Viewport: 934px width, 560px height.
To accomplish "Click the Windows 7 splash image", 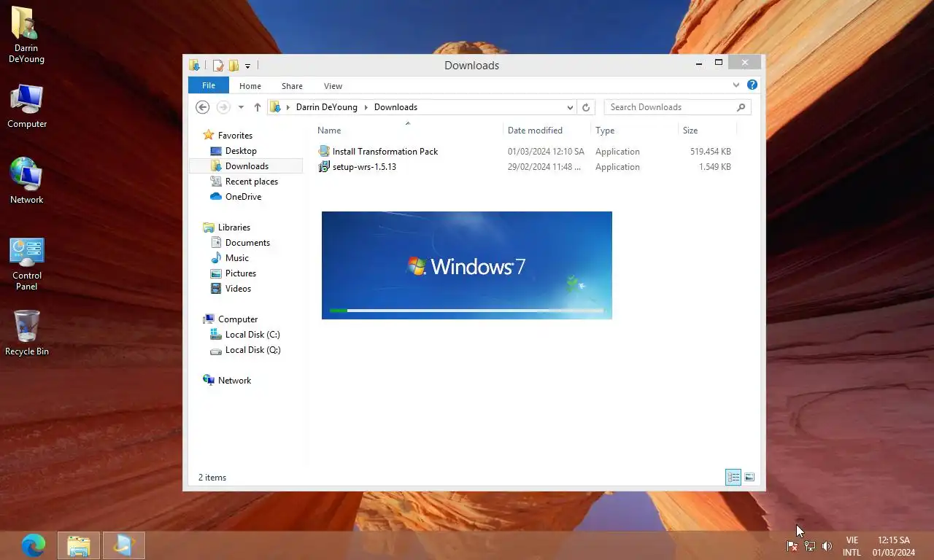I will tap(467, 265).
